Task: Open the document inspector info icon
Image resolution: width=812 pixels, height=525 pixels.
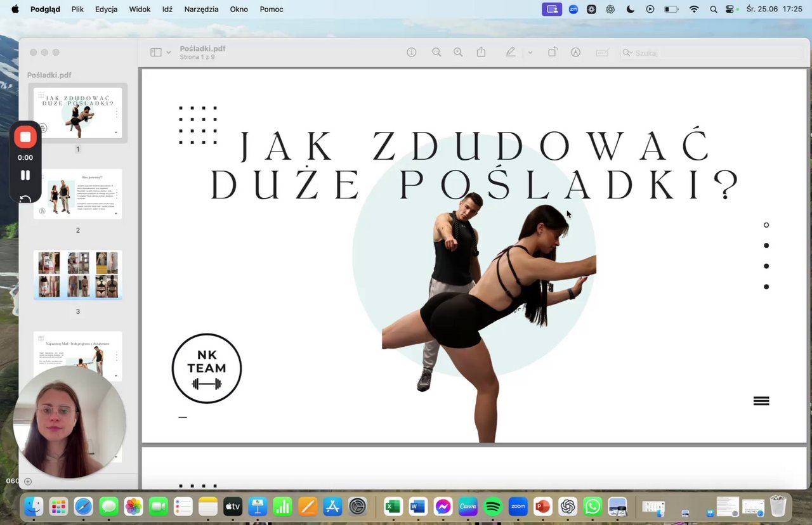Action: [x=412, y=53]
